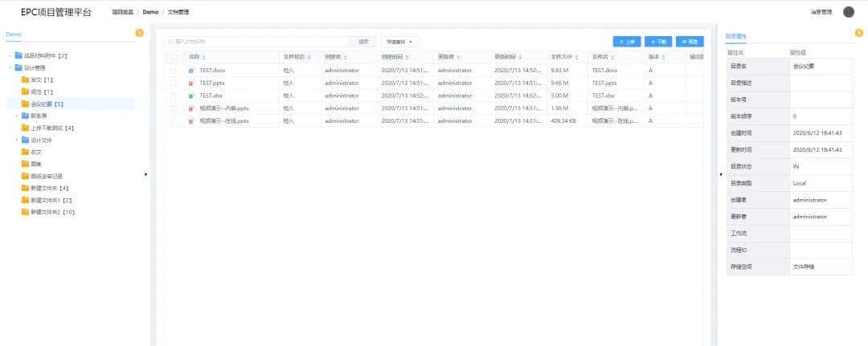Screen dimensions: 868x346
Task: Click the file icon of the 409.34 KB pptx
Action: (191, 121)
